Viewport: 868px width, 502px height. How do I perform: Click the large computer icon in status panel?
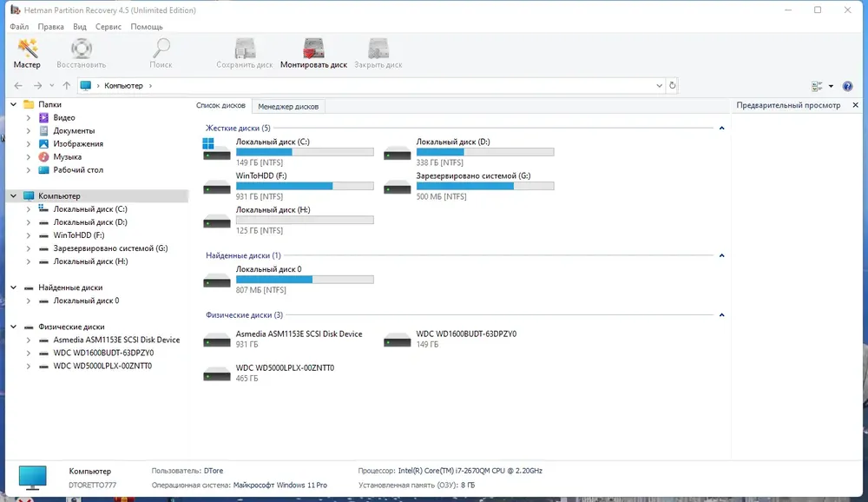click(x=32, y=478)
